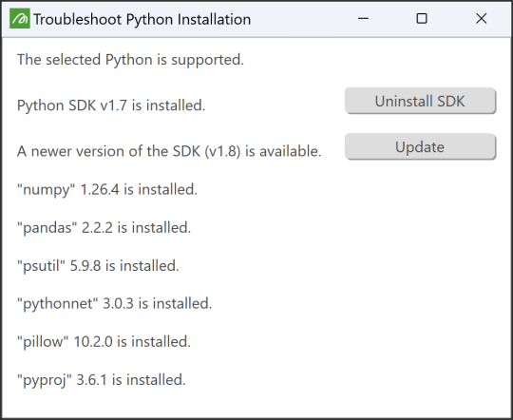This screenshot has height=420, width=513.
Task: Click the quoted psutil package name
Action: (x=41, y=266)
